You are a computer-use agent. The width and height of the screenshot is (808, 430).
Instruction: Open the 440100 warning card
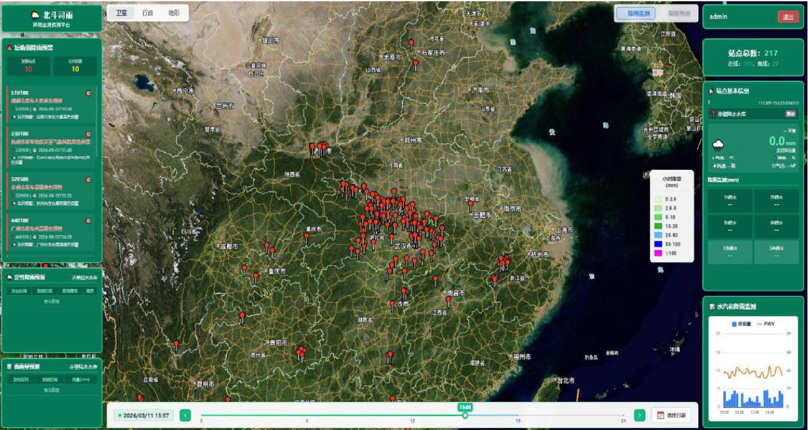(x=50, y=232)
